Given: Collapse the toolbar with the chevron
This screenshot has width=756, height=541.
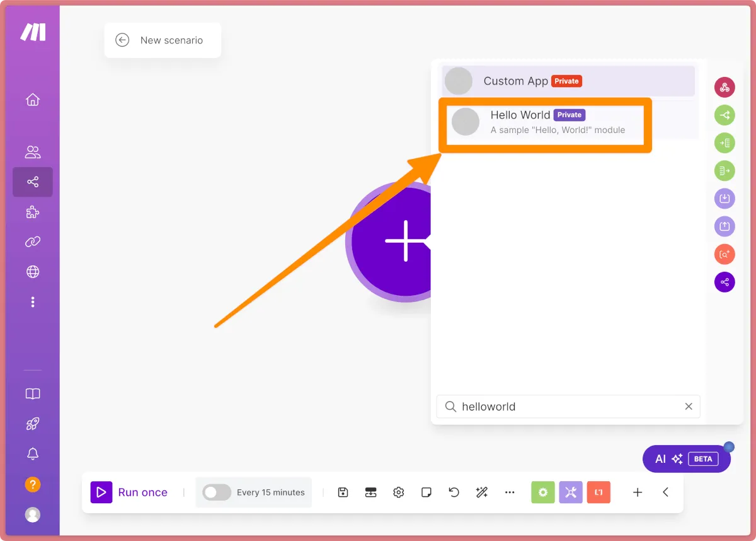Looking at the screenshot, I should point(665,492).
